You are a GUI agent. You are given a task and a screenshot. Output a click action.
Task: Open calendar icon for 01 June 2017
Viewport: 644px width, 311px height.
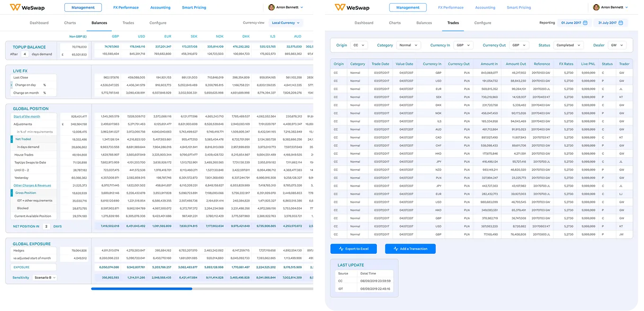click(x=585, y=23)
